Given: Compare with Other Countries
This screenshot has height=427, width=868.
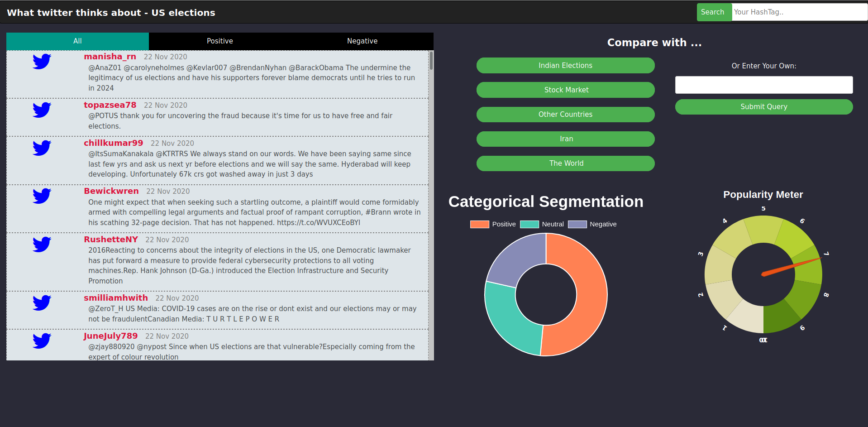Looking at the screenshot, I should click(x=565, y=114).
